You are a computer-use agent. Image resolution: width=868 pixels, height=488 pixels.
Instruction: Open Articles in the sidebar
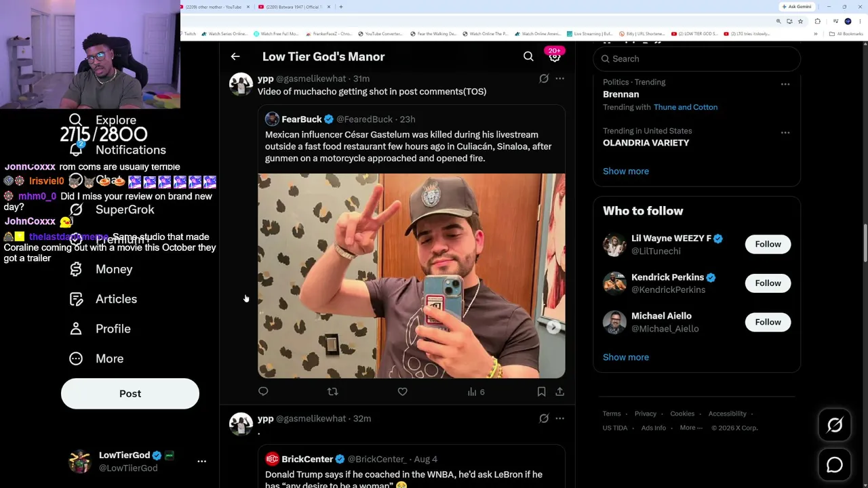(x=103, y=299)
